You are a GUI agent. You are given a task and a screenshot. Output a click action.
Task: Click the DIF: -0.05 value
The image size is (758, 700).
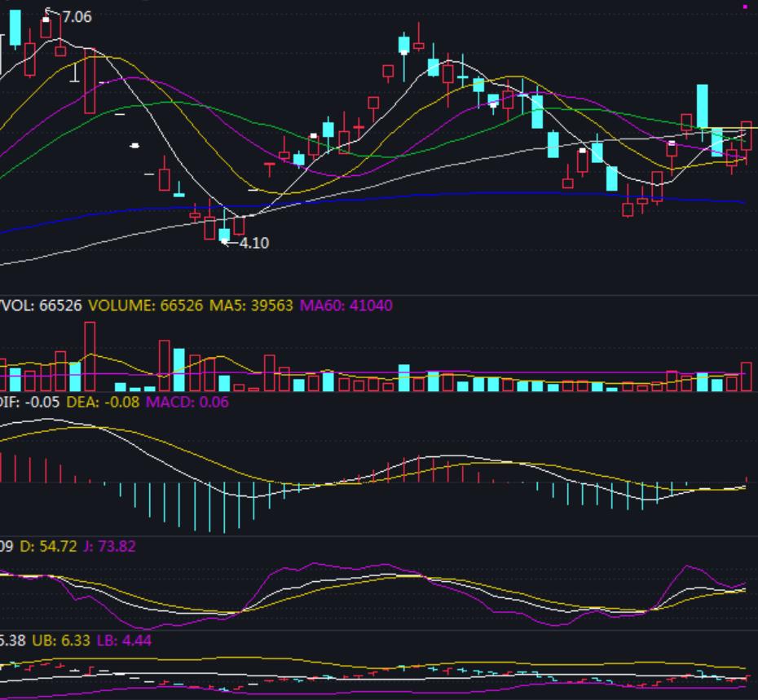coord(29,402)
